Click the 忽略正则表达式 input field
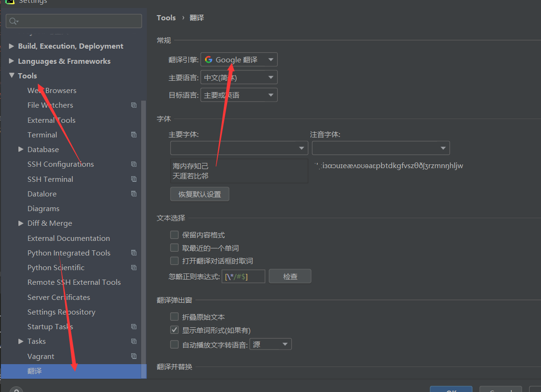 (243, 276)
